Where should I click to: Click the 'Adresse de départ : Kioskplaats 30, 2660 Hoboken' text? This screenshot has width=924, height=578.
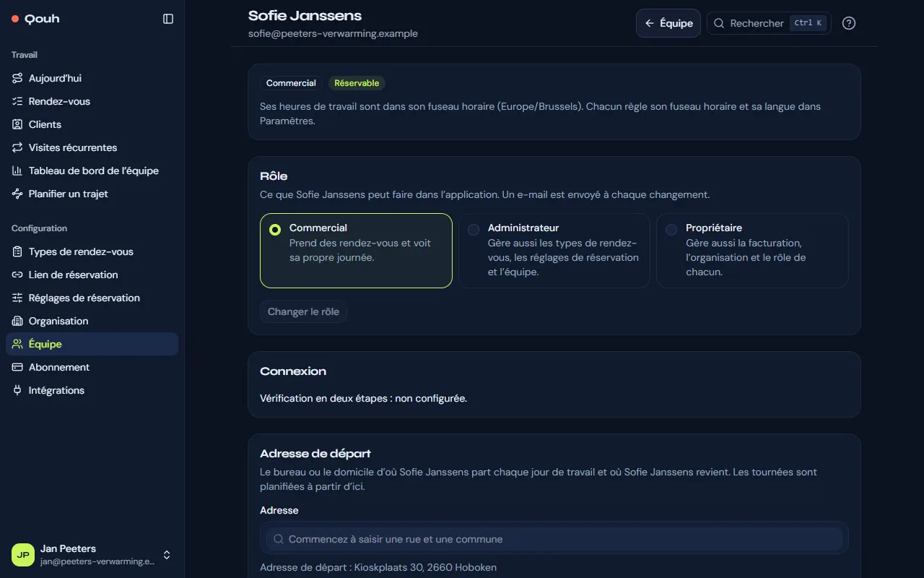[x=378, y=567]
